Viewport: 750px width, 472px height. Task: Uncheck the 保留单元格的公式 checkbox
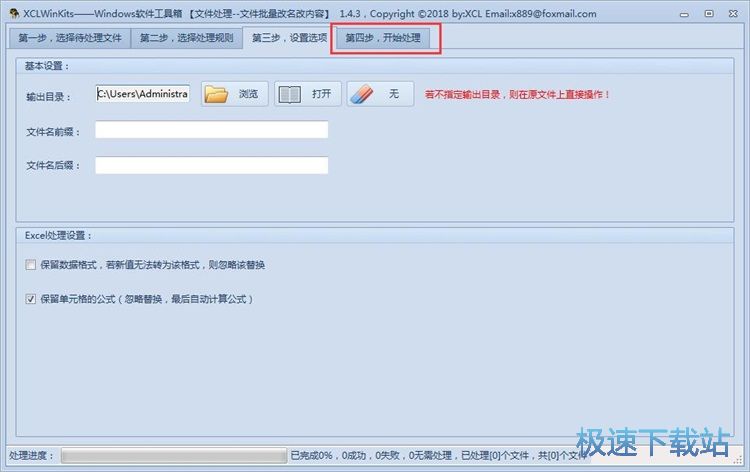31,299
